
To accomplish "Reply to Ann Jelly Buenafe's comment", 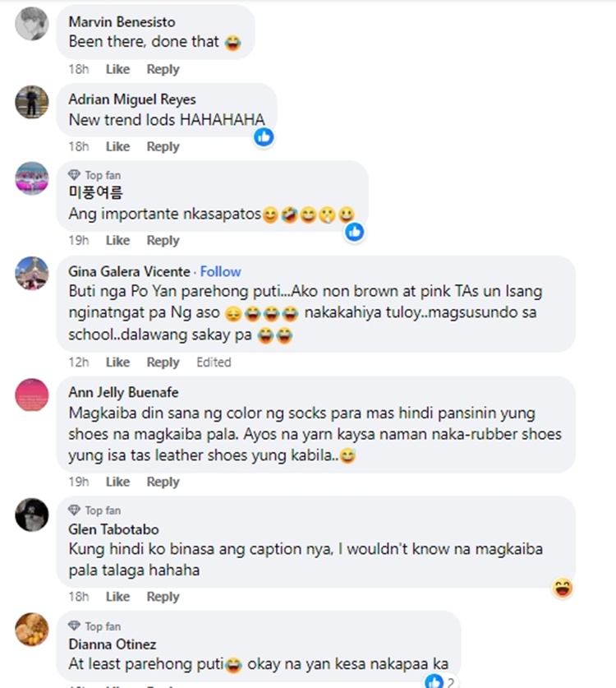I will click(x=163, y=482).
